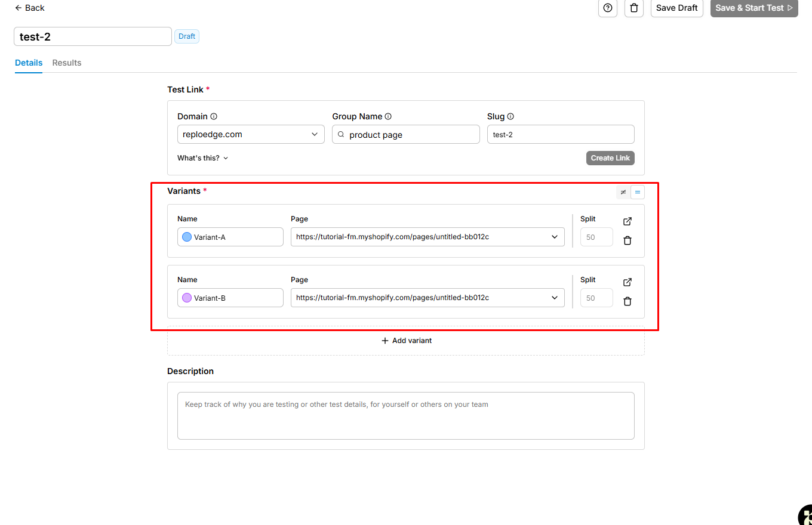This screenshot has height=525, width=812.
Task: Switch to the Details tab
Action: tap(29, 63)
